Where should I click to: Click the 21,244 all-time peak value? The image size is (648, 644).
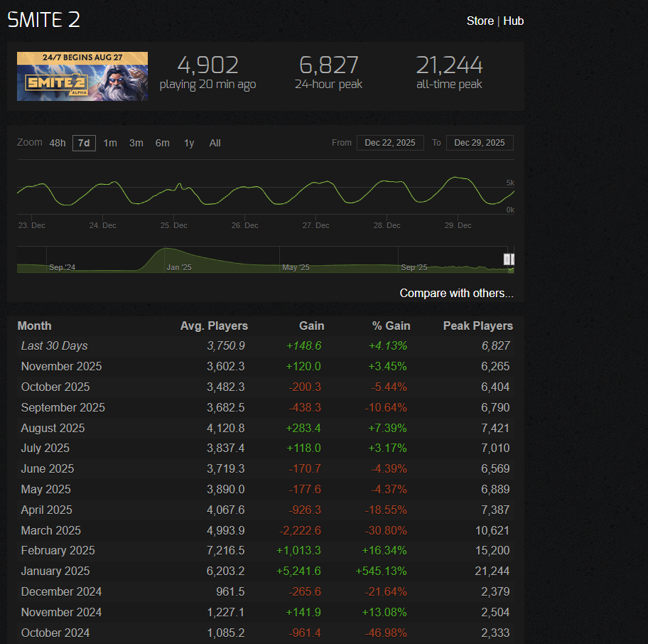point(449,65)
